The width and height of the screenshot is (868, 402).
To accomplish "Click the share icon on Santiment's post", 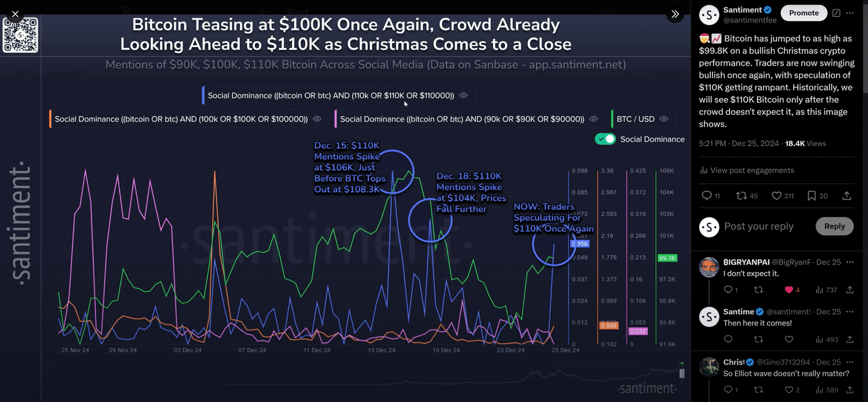I will (847, 196).
